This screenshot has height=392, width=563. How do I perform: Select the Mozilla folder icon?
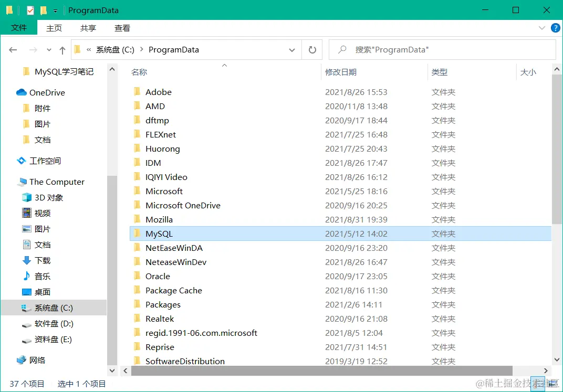(x=137, y=219)
